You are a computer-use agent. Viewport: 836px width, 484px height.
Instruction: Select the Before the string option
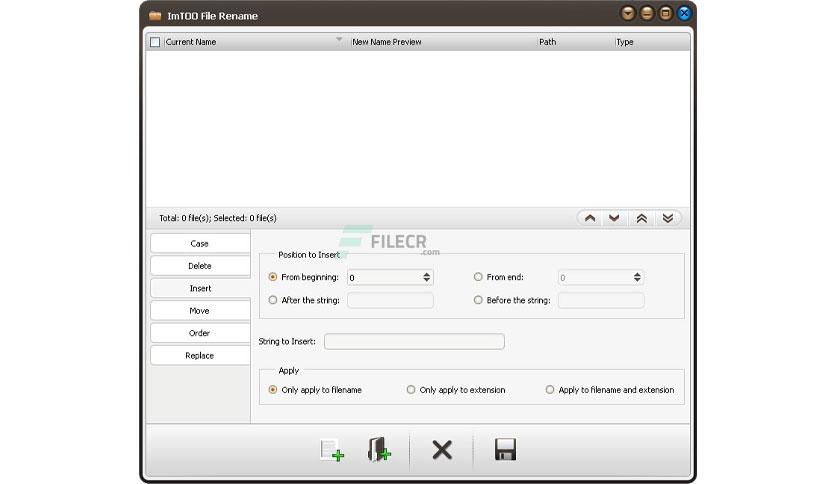click(478, 300)
